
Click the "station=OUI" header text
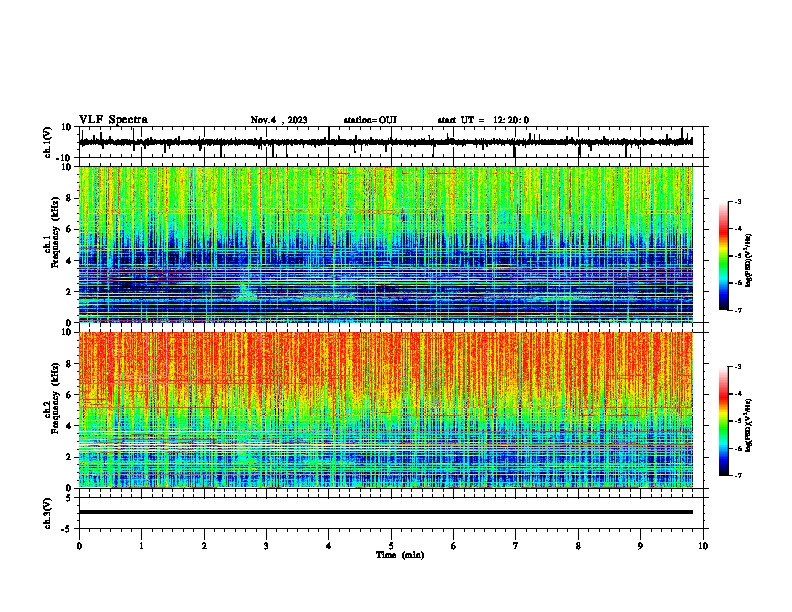(x=370, y=120)
